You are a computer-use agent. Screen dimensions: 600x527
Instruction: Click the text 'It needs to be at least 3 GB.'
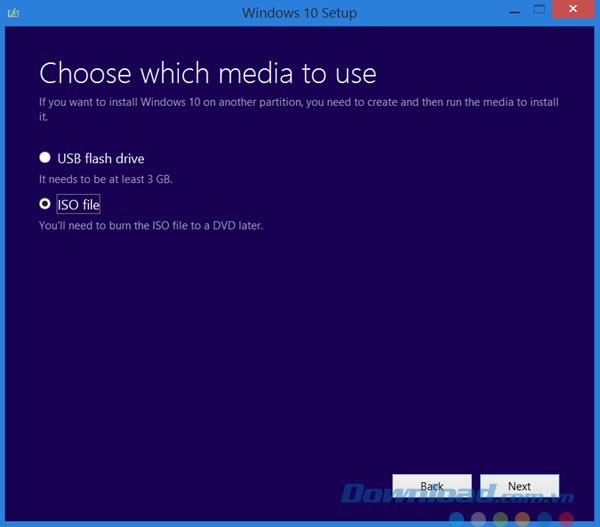pyautogui.click(x=106, y=179)
